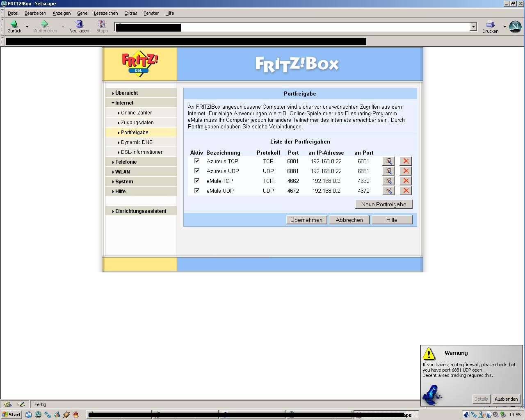Viewport: 525px width, 420px height.
Task: Click the red round quick launch icon
Action: tap(76, 415)
